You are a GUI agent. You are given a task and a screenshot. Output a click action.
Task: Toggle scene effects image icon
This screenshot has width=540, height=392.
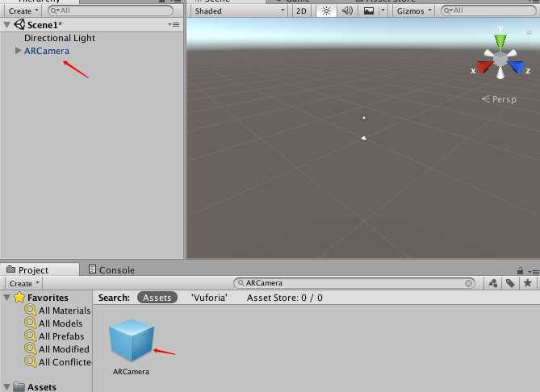(369, 11)
